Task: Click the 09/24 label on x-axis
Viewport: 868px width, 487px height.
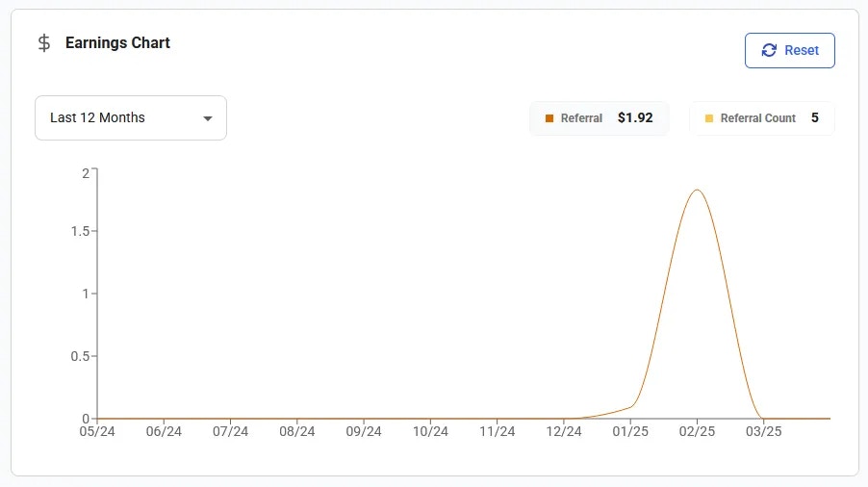Action: [364, 431]
